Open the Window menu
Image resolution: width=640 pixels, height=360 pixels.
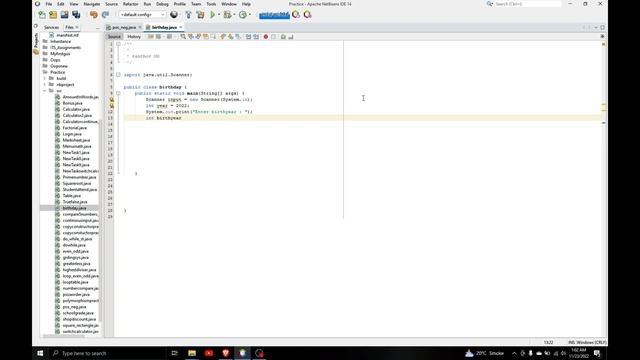click(x=229, y=4)
